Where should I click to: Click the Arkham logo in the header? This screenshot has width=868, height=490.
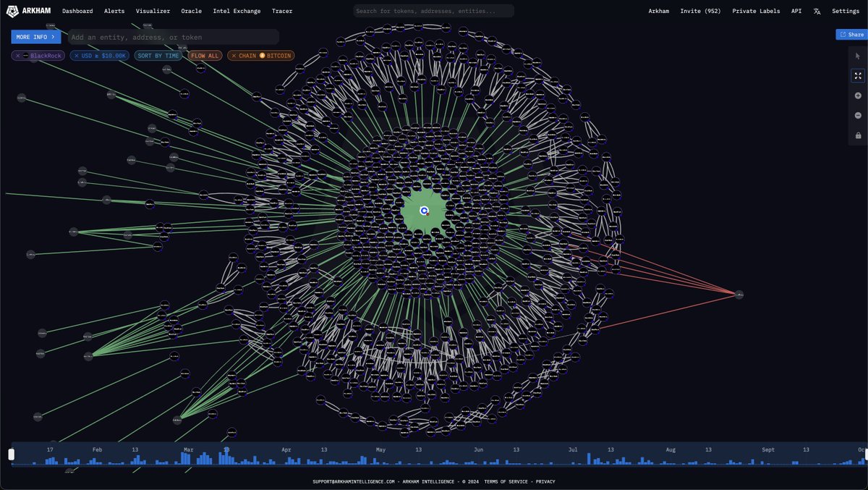coord(28,11)
